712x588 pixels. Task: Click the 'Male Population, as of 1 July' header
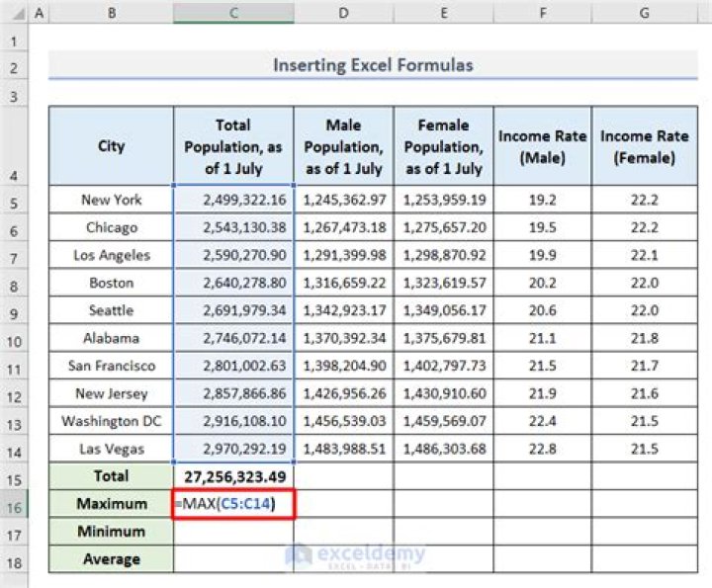coord(344,146)
